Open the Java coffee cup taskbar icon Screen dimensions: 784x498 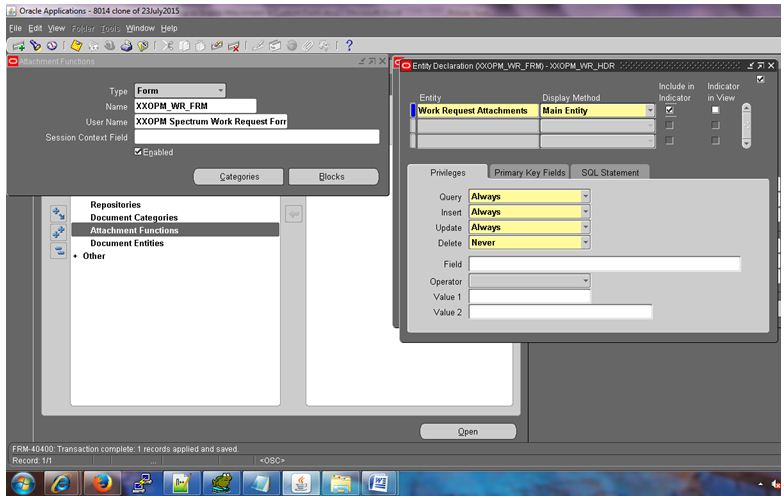point(301,484)
